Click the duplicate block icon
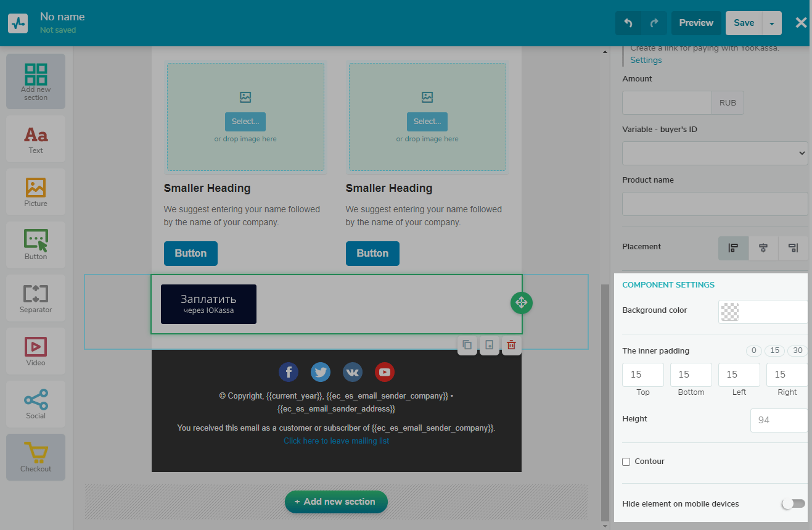This screenshot has height=530, width=812. [467, 345]
